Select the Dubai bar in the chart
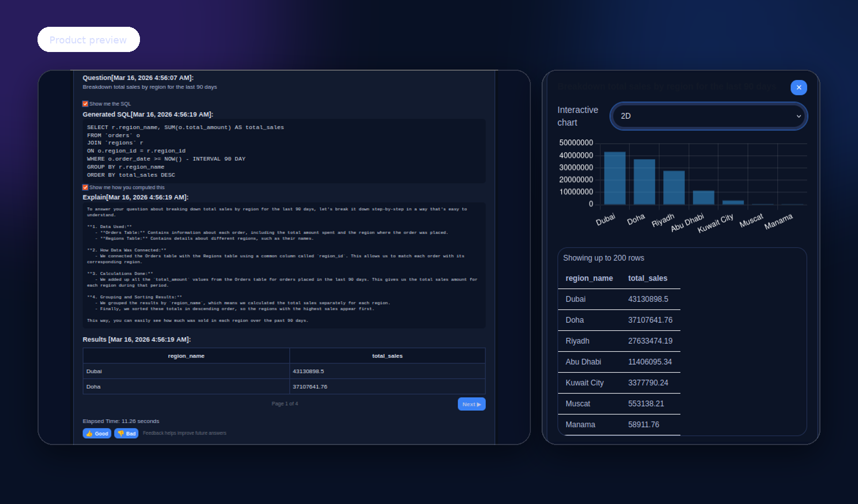 (x=615, y=178)
